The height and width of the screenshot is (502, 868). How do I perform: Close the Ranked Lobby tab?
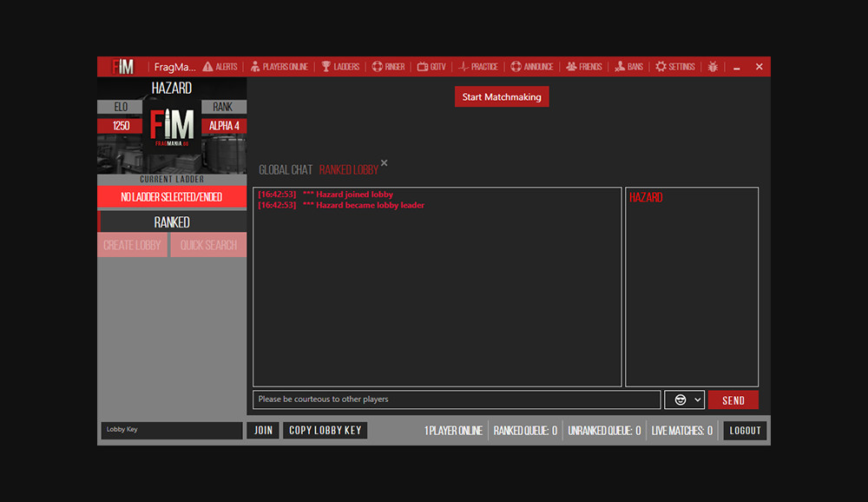pos(385,163)
